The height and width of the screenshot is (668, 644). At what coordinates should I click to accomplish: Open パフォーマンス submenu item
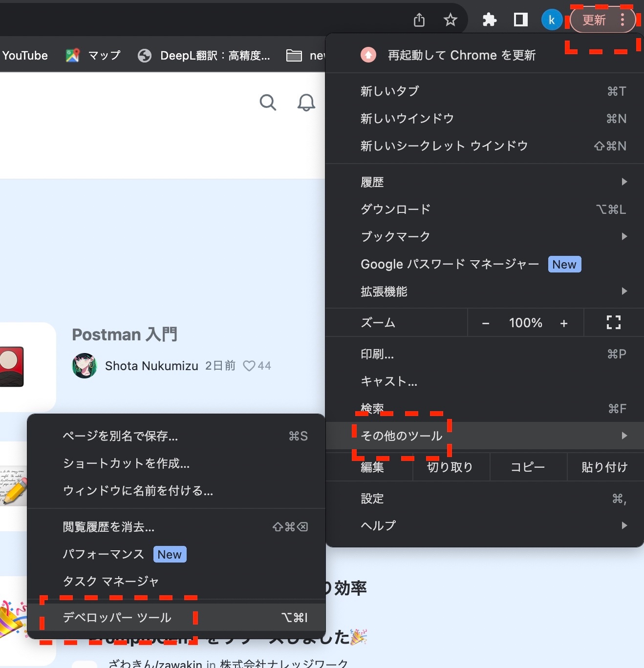tap(176, 554)
